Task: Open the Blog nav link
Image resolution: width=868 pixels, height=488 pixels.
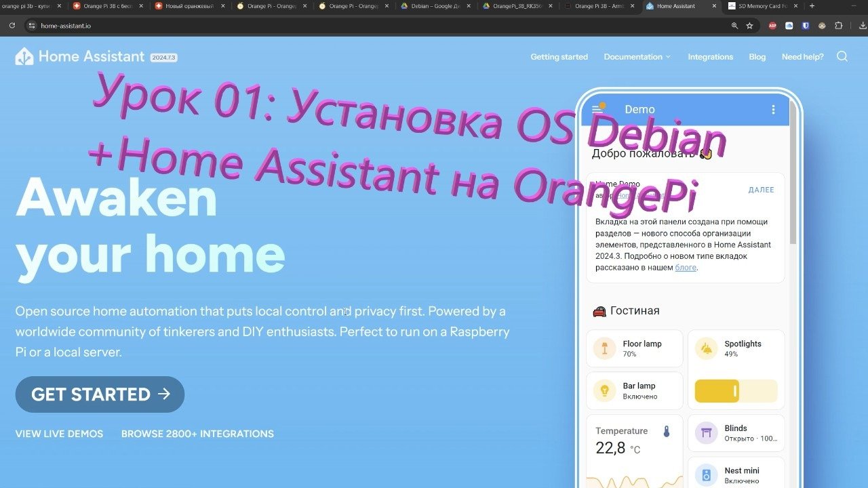Action: click(x=757, y=57)
